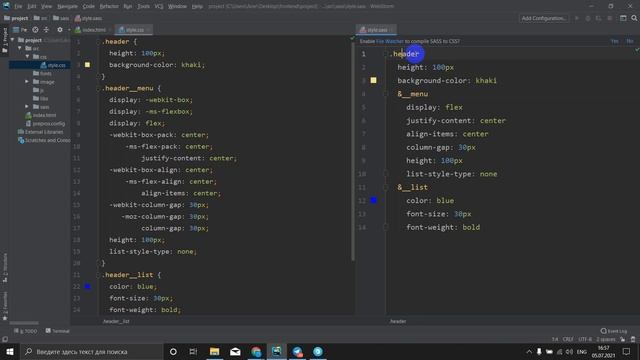Switch to the style.css editor tab
This screenshot has height=360, width=640.
[x=134, y=30]
